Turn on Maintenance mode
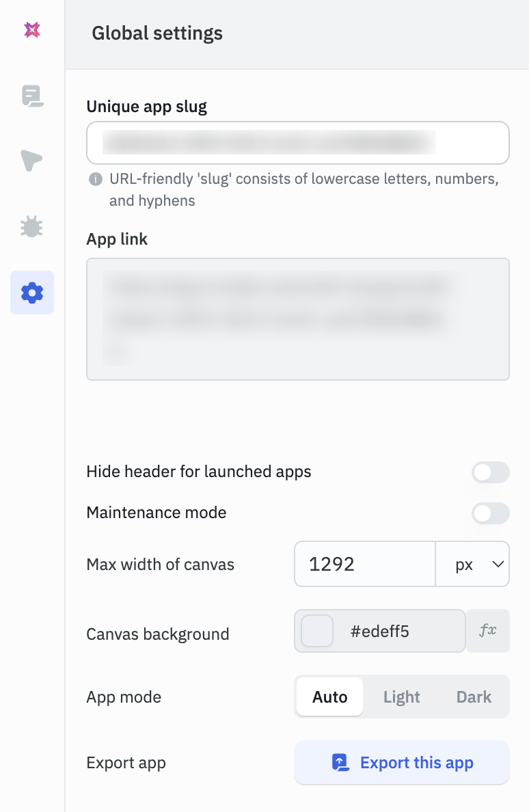 pos(490,513)
